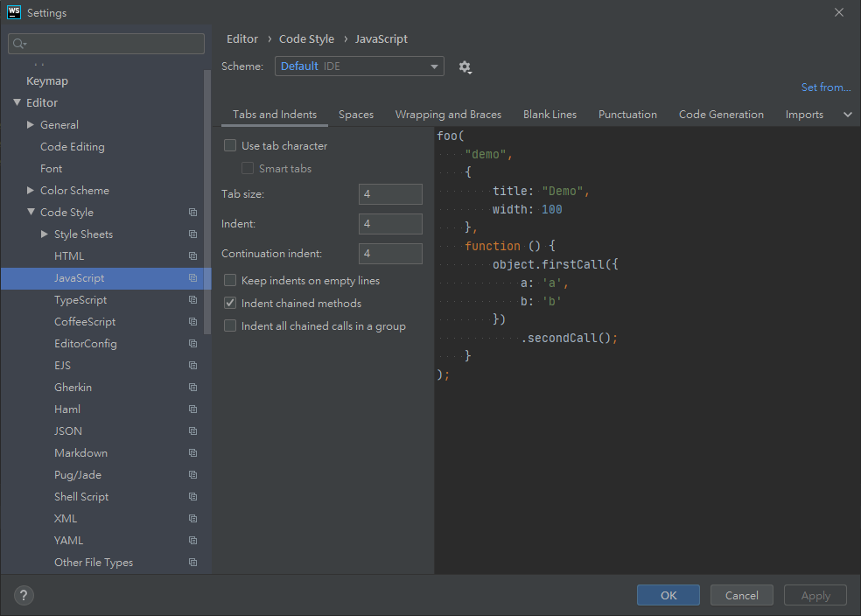The image size is (861, 616).
Task: Click the Apply button
Action: point(815,596)
